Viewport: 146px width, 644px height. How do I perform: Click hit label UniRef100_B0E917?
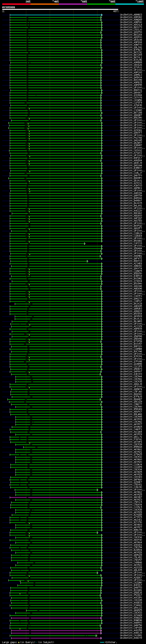pyautogui.click(x=131, y=585)
